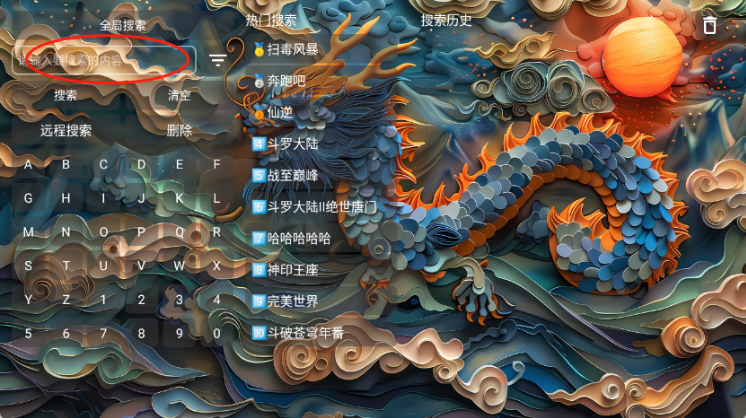The height and width of the screenshot is (418, 746).
Task: Tap letter key M
Action: pyautogui.click(x=28, y=232)
